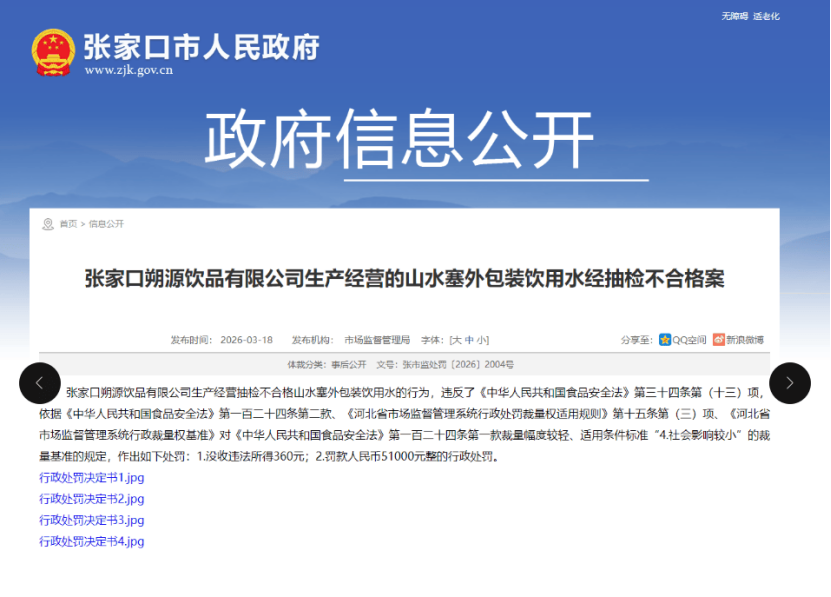Set font size to 中

[468, 340]
